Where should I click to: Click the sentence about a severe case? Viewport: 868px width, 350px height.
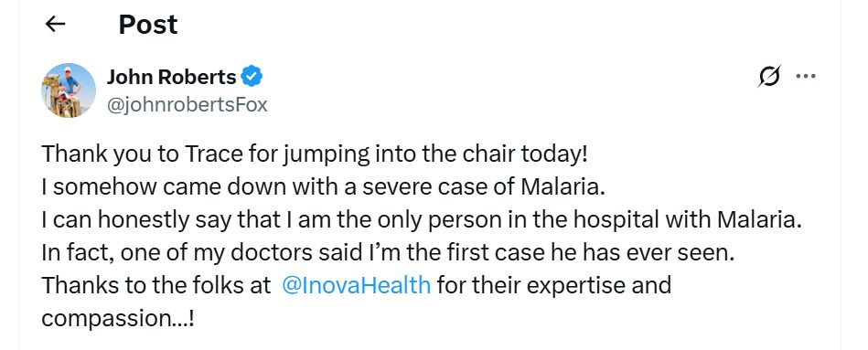[323, 187]
